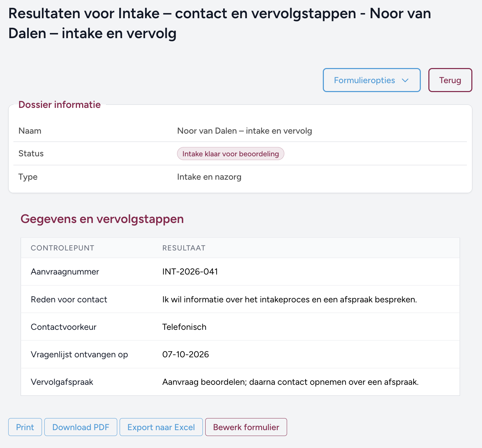Click the Dossier informatie heading
The image size is (482, 448).
pos(59,105)
